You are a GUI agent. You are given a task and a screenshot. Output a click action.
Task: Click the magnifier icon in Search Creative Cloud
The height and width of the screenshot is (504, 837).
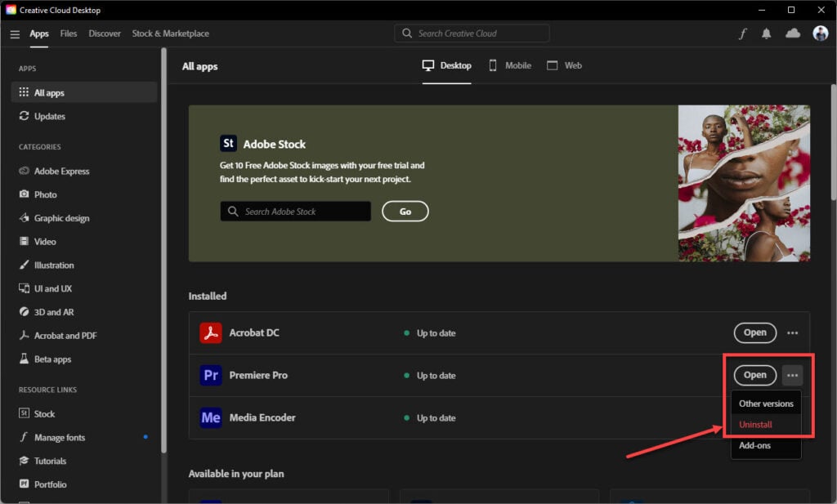407,33
